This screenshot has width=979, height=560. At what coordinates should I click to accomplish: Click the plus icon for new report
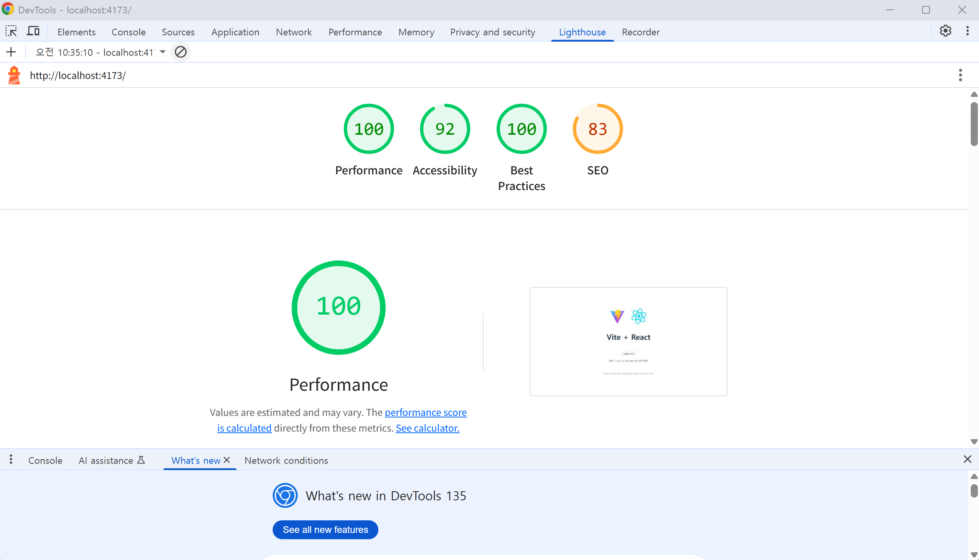[x=11, y=52]
